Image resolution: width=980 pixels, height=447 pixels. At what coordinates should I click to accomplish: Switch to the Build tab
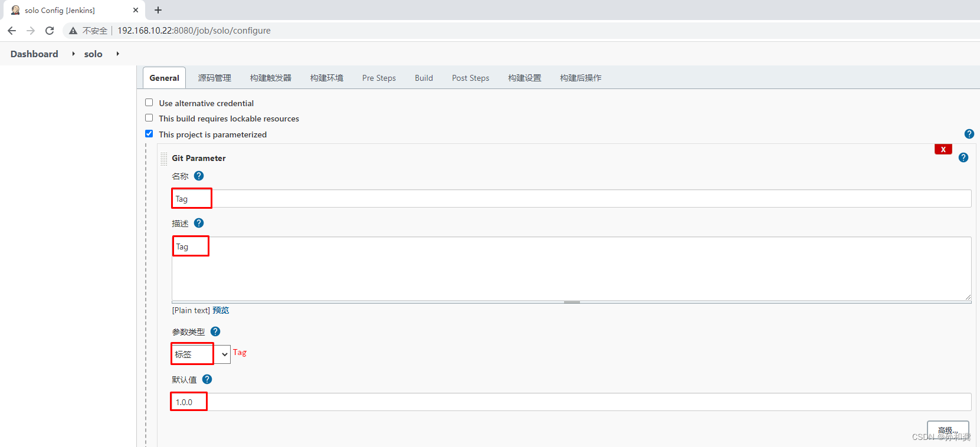424,78
